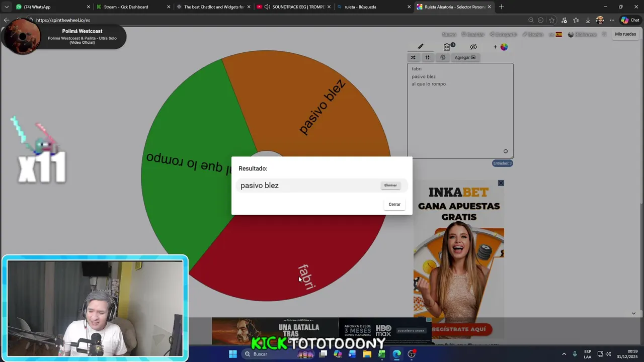Add page to favorites star
The height and width of the screenshot is (362, 644).
click(x=552, y=20)
